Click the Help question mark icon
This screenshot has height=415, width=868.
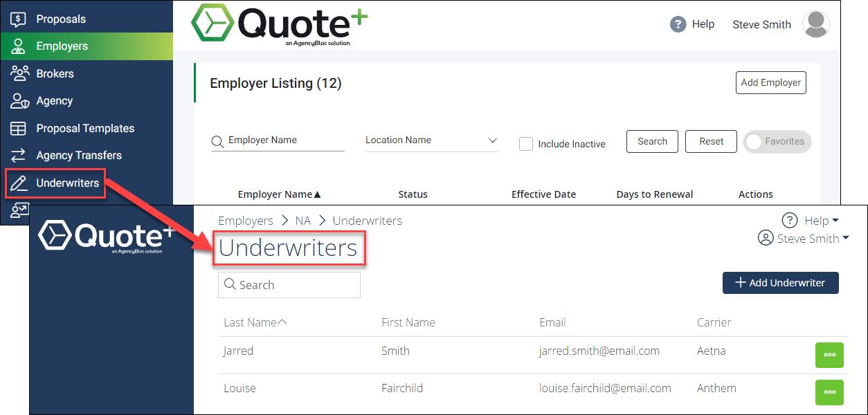click(x=677, y=24)
